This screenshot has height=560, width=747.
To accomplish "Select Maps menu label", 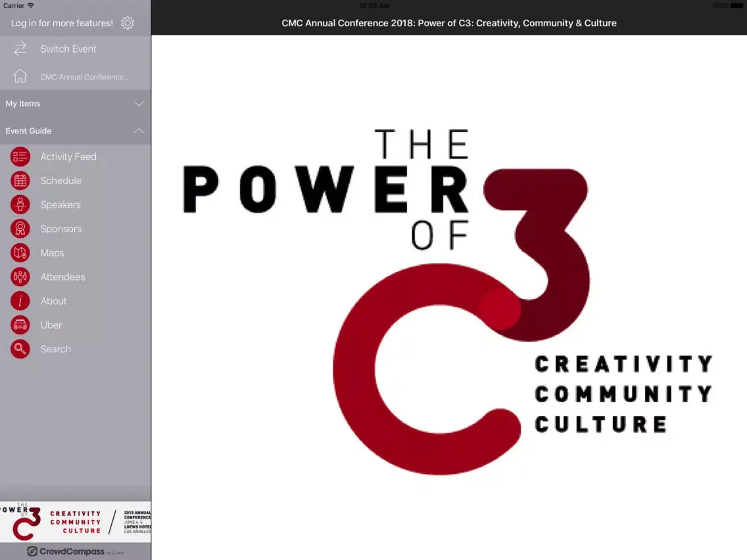I will tap(53, 253).
